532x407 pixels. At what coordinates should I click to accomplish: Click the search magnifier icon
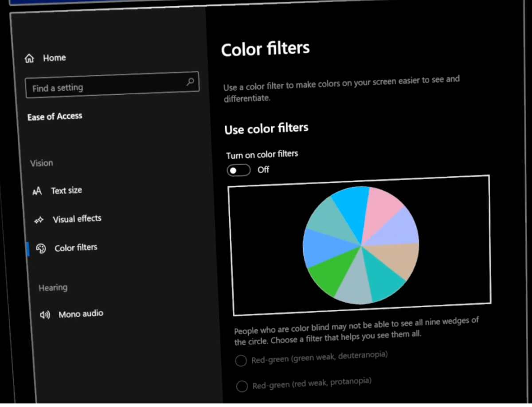coord(190,81)
